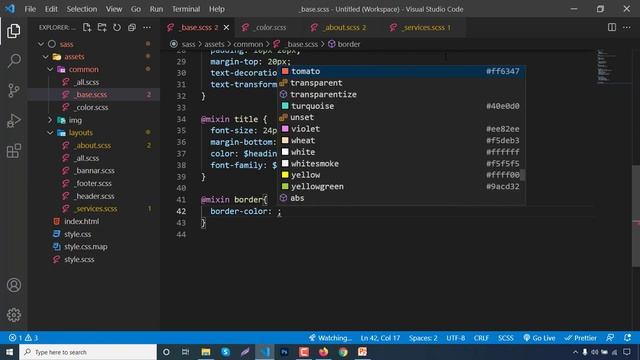
Task: Open the Search view in activity bar
Action: (x=13, y=60)
